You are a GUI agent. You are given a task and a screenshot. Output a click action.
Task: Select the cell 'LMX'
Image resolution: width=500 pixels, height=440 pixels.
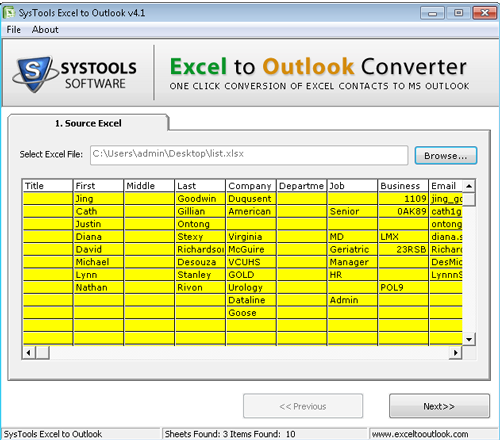pyautogui.click(x=403, y=237)
